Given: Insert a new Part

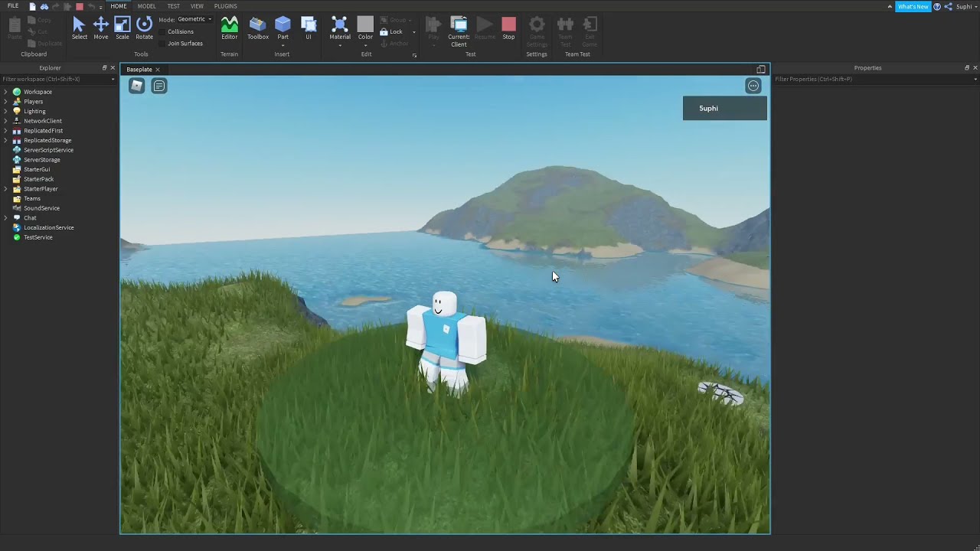Looking at the screenshot, I should click(x=283, y=28).
